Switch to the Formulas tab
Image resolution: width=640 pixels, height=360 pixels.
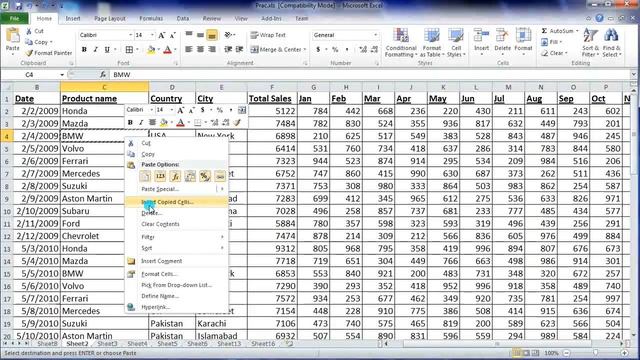coord(151,19)
